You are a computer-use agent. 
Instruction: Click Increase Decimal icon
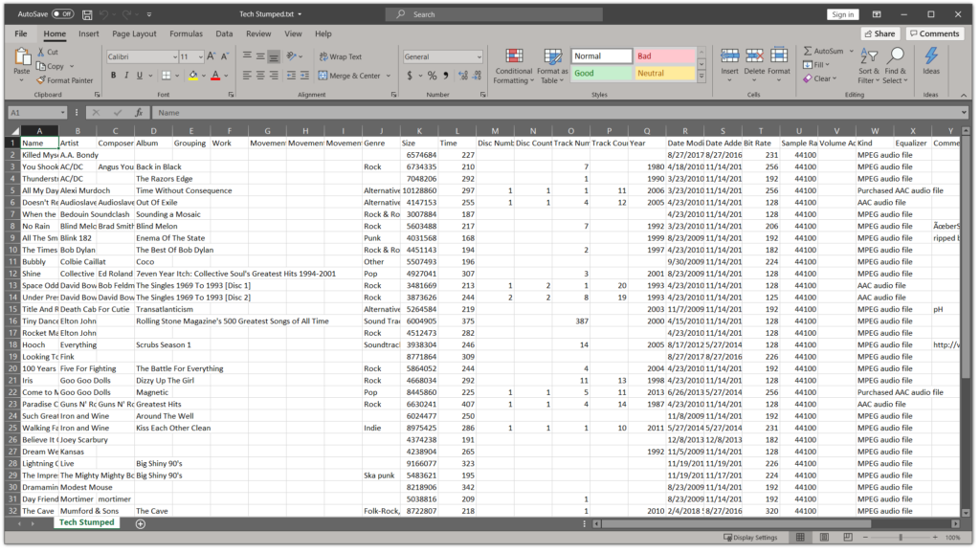pos(463,76)
